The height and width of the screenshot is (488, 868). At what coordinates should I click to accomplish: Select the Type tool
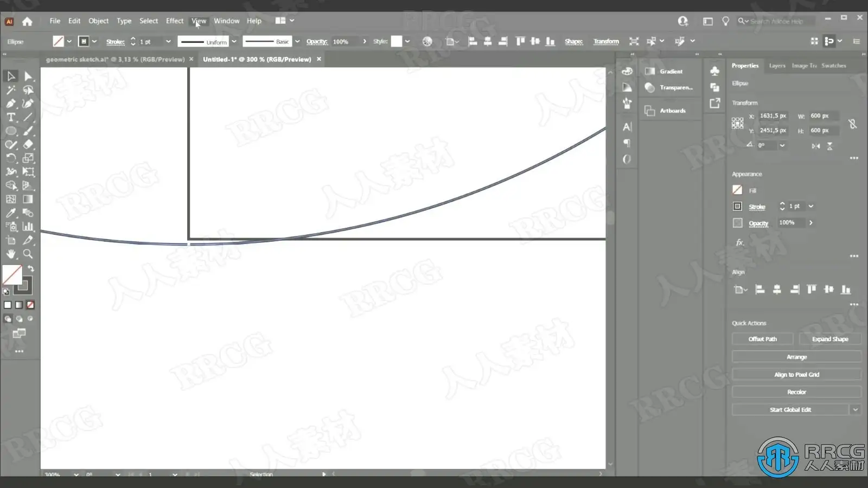[11, 117]
